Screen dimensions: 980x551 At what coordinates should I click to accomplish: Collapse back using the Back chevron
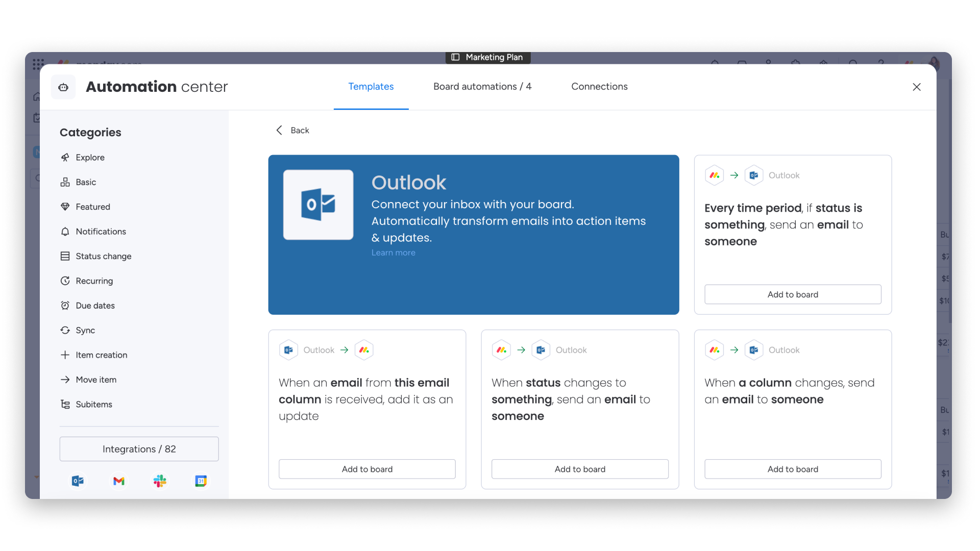click(x=279, y=130)
